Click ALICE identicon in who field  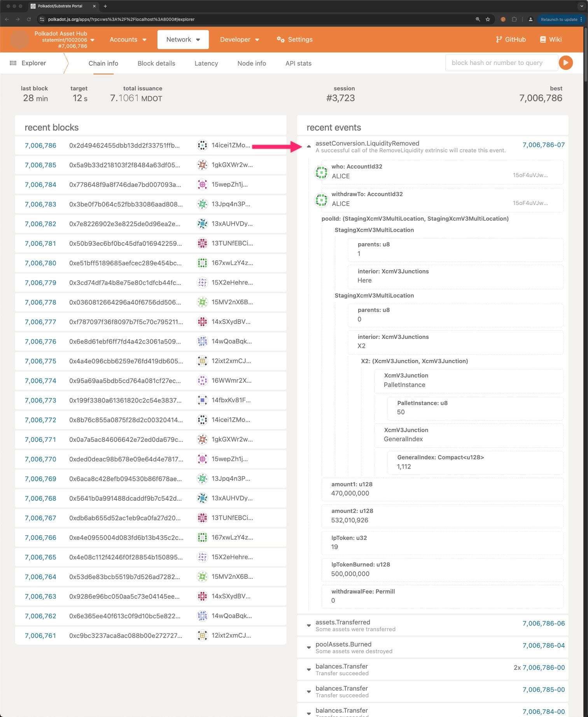point(321,172)
